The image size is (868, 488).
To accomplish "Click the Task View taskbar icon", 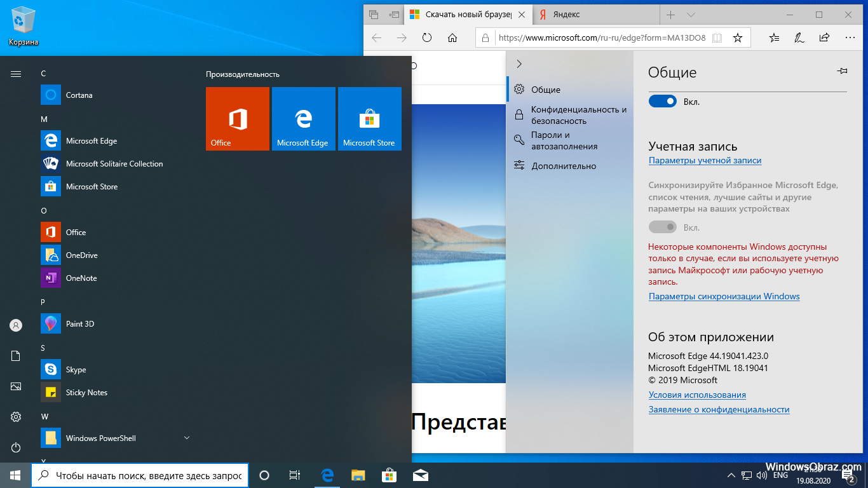I will (295, 475).
